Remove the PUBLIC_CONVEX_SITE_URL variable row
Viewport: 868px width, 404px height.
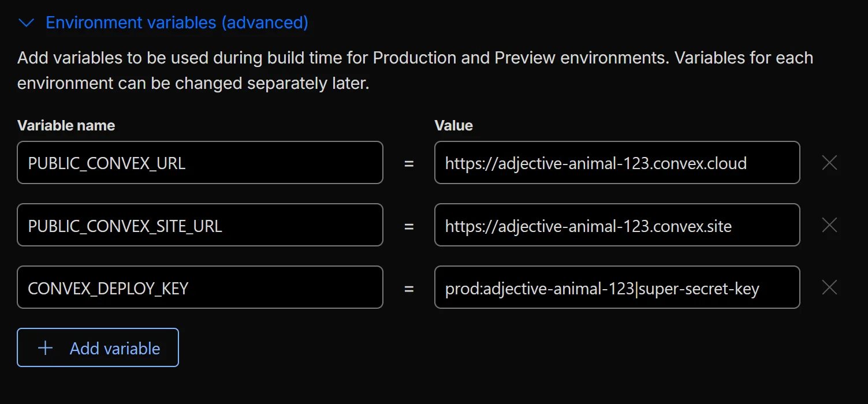[829, 225]
